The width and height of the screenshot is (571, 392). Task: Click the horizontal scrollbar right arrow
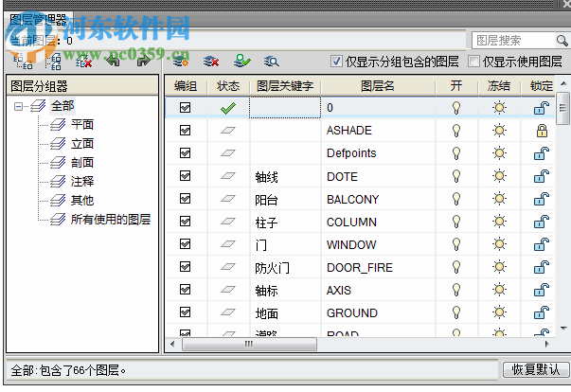coord(546,344)
